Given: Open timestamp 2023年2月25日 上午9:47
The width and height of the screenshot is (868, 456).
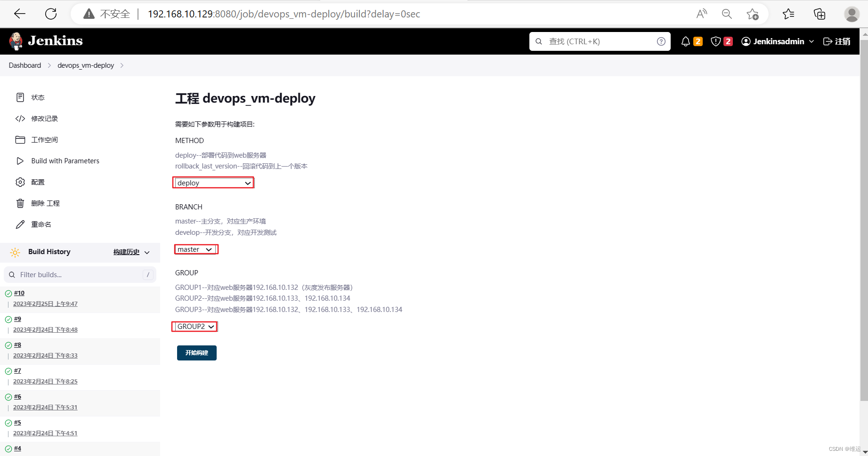Looking at the screenshot, I should (x=45, y=304).
